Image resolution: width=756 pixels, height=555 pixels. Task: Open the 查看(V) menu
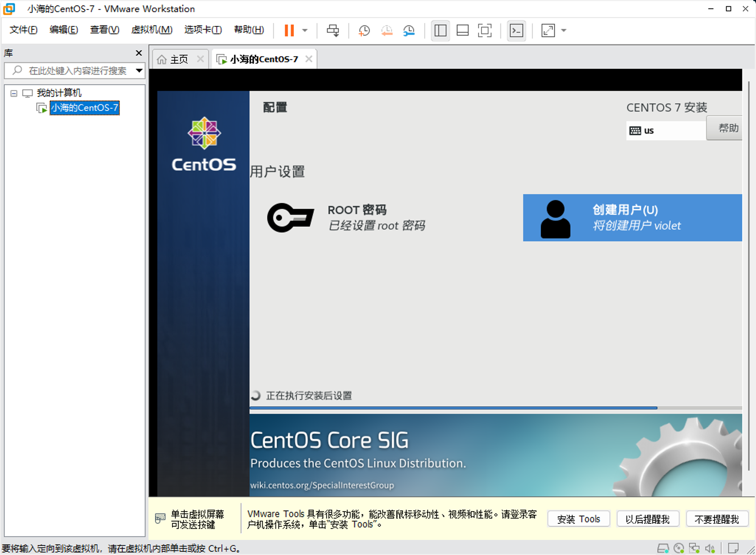click(104, 30)
